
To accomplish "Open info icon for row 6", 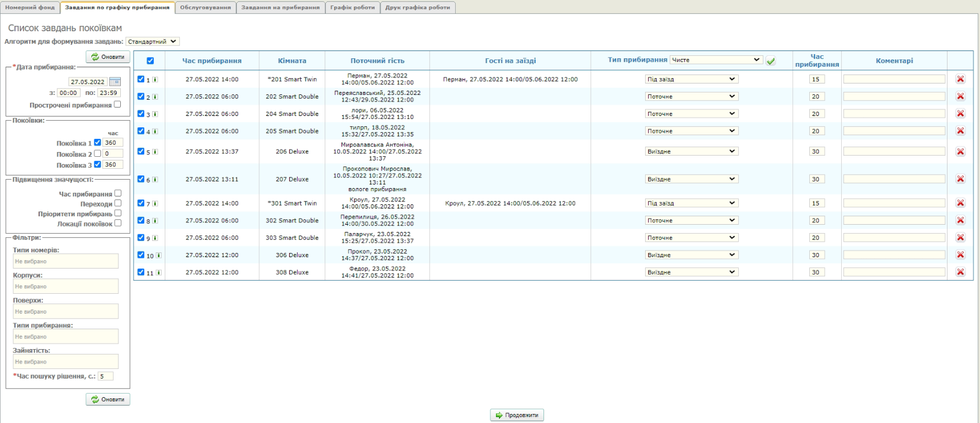I will click(x=155, y=180).
